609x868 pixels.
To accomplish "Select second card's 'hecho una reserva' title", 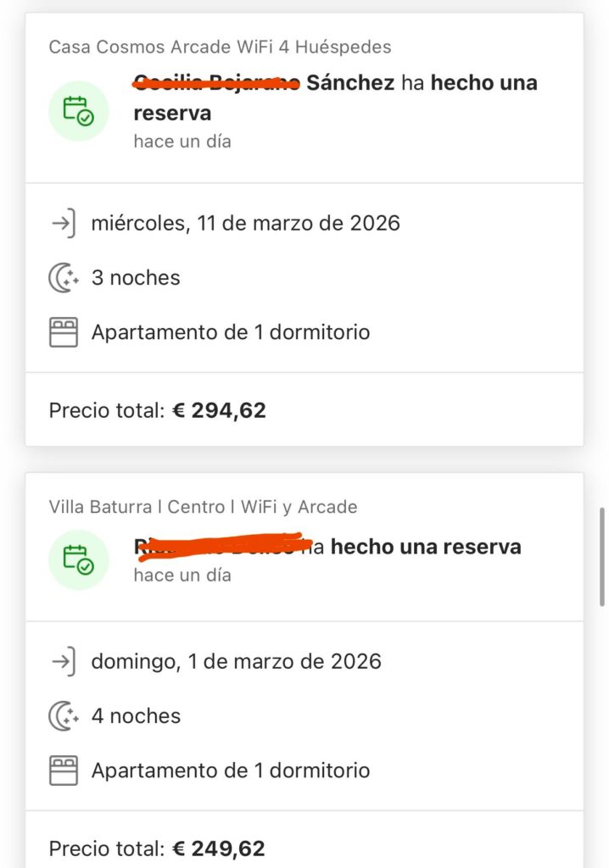I will tap(425, 547).
